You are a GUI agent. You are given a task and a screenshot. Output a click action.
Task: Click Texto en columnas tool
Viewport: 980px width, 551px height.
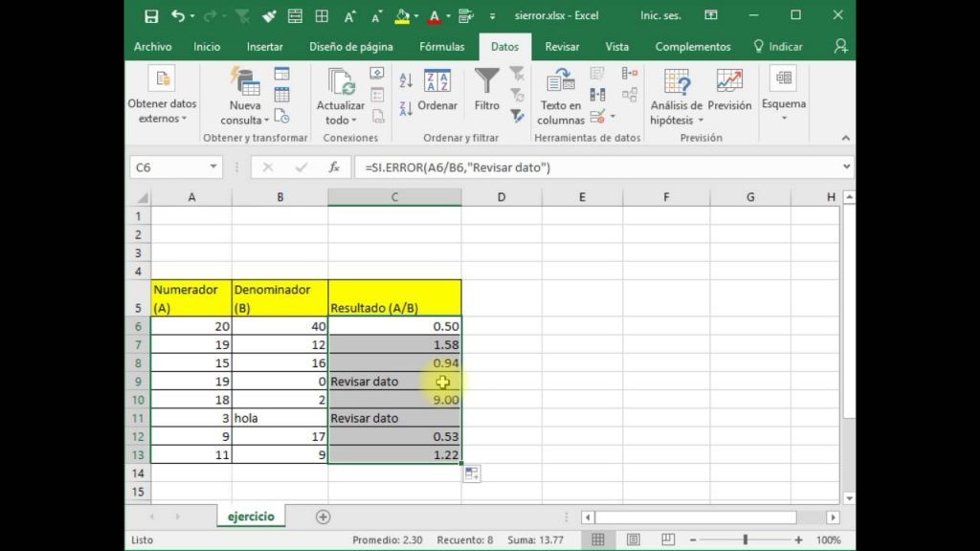click(x=561, y=96)
